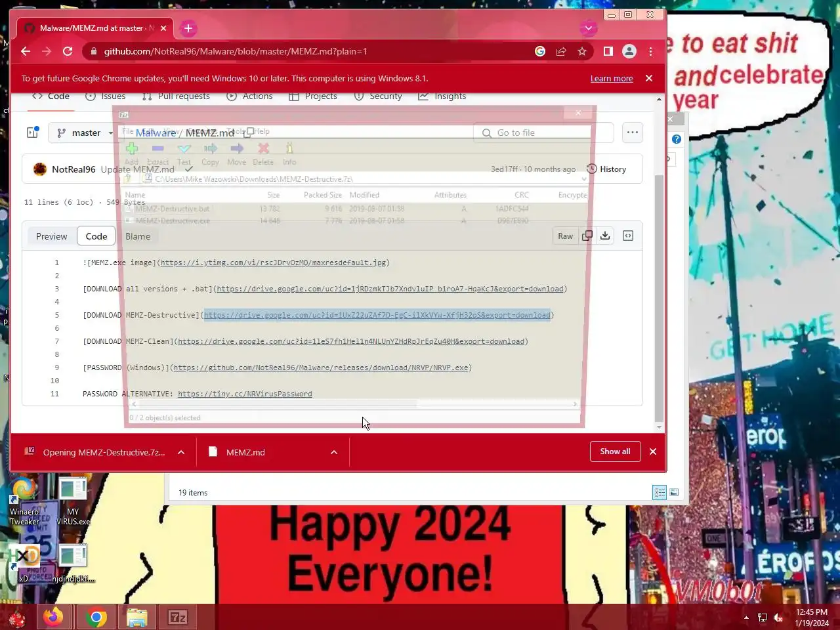Viewport: 840px width, 630px height.
Task: Switch to the Code view tab
Action: (x=96, y=236)
